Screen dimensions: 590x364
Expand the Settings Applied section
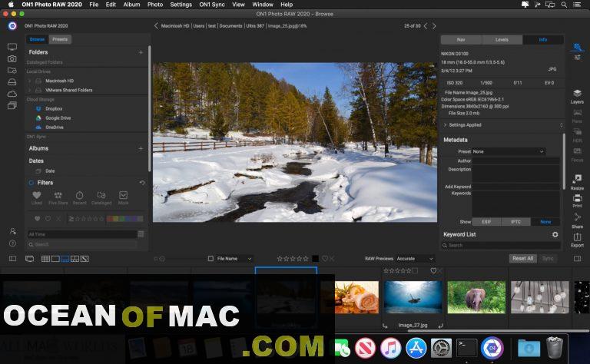coord(445,125)
